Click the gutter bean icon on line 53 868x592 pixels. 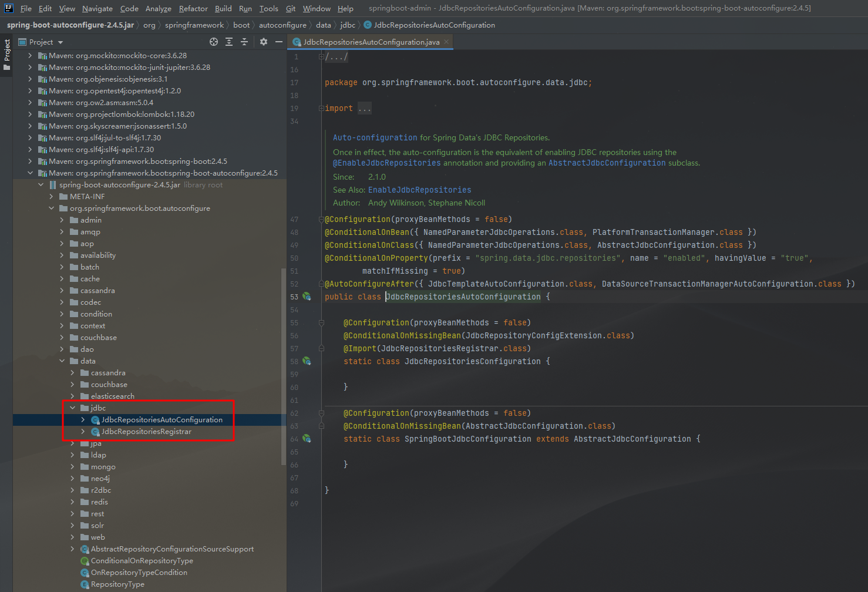pyautogui.click(x=307, y=297)
